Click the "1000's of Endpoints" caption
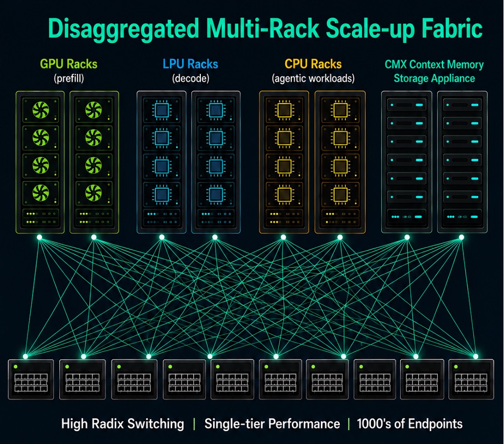 pyautogui.click(x=409, y=424)
